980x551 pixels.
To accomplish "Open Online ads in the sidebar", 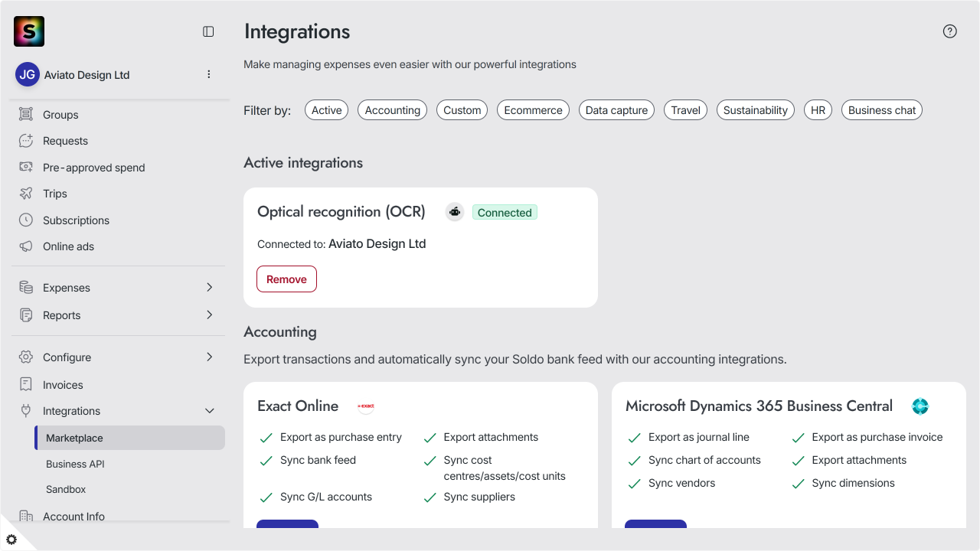I will pyautogui.click(x=68, y=246).
